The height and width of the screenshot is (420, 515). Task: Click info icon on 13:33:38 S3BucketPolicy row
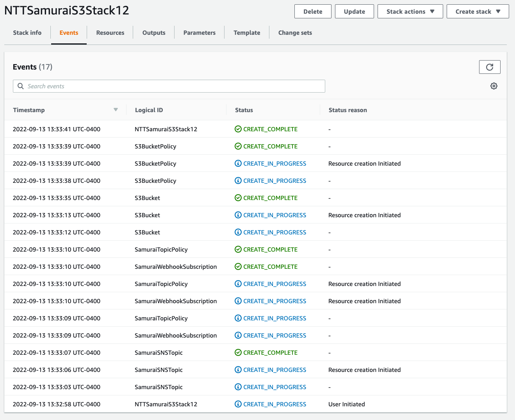coord(238,181)
